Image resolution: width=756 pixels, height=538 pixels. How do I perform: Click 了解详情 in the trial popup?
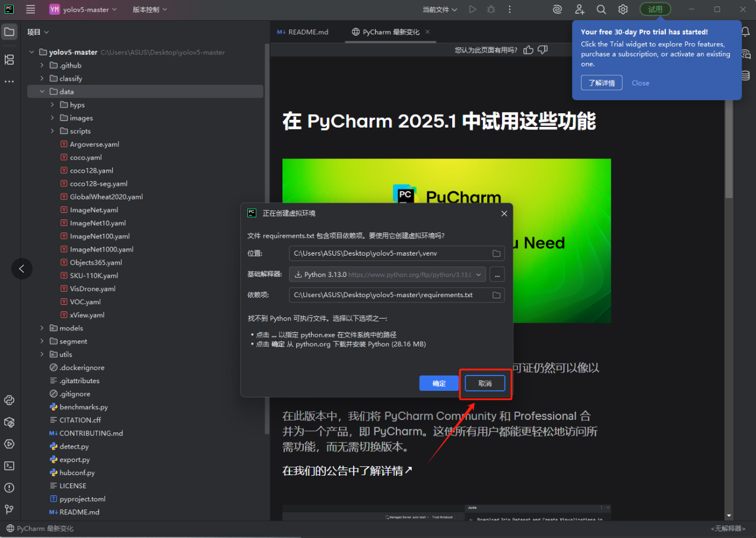coord(601,82)
